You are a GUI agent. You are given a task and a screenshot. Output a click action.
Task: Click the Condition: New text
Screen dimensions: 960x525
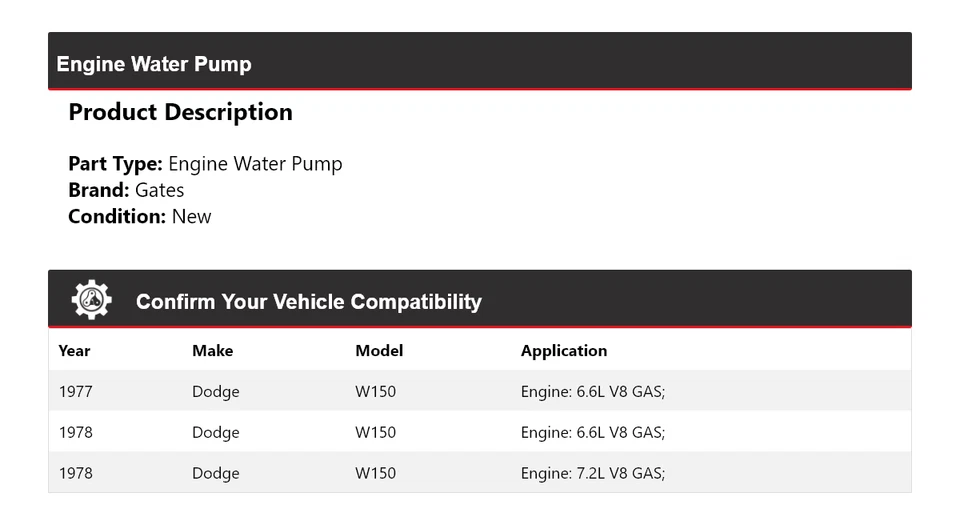click(x=140, y=216)
